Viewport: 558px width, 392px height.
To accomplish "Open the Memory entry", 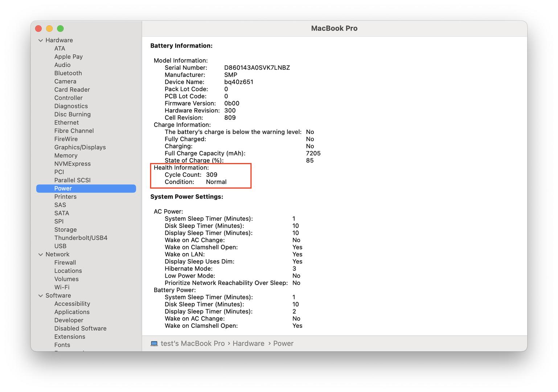I will tap(66, 155).
